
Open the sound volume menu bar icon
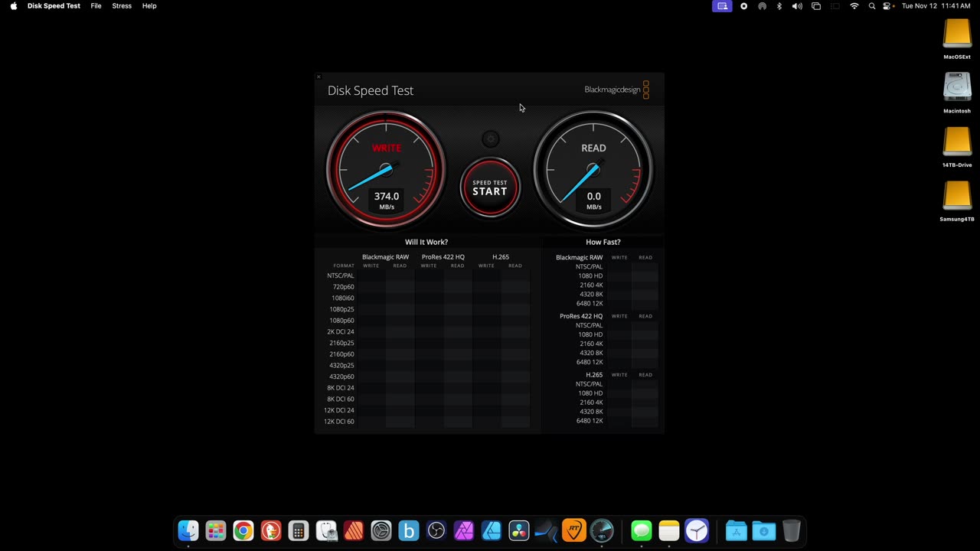(797, 5)
